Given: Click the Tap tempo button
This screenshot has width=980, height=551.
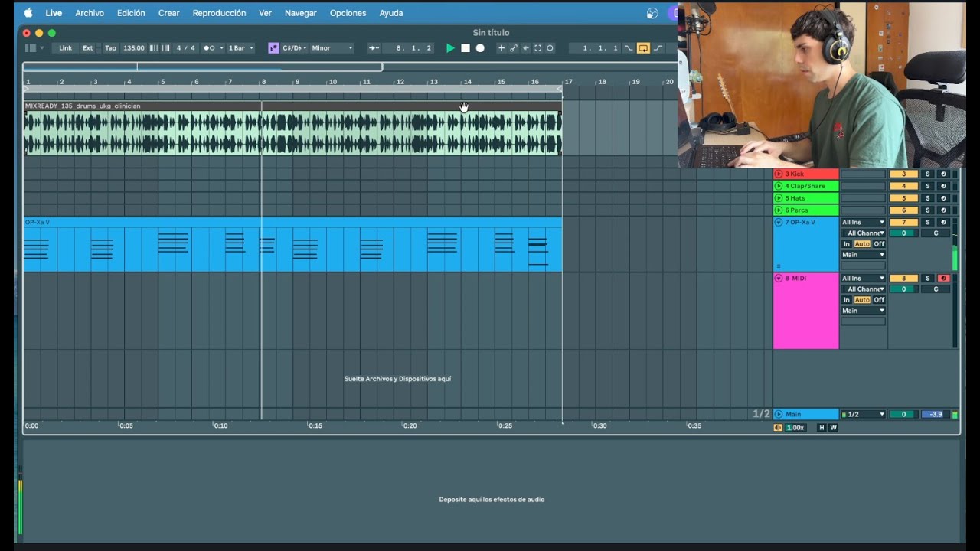Looking at the screenshot, I should click(x=110, y=47).
